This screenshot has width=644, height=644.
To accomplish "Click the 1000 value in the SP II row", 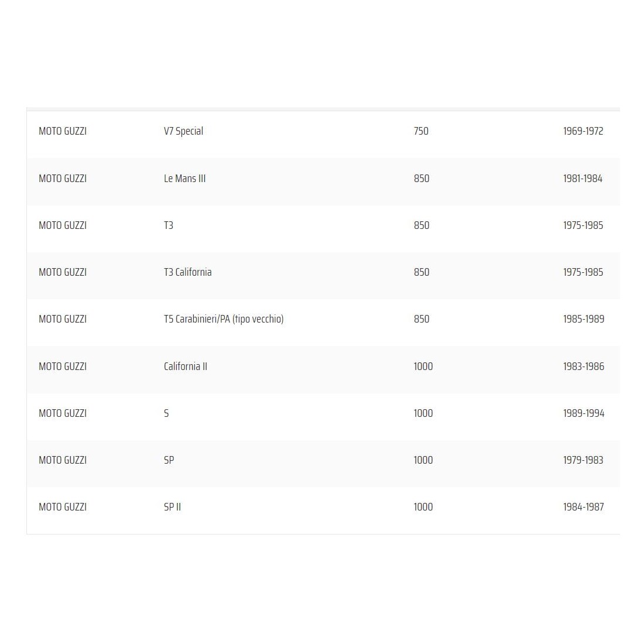I will [x=423, y=507].
